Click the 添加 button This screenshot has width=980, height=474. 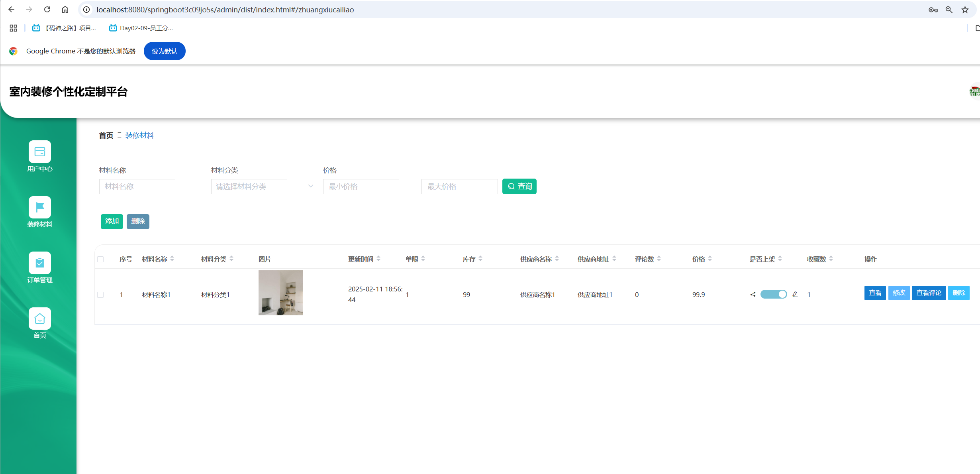point(112,221)
